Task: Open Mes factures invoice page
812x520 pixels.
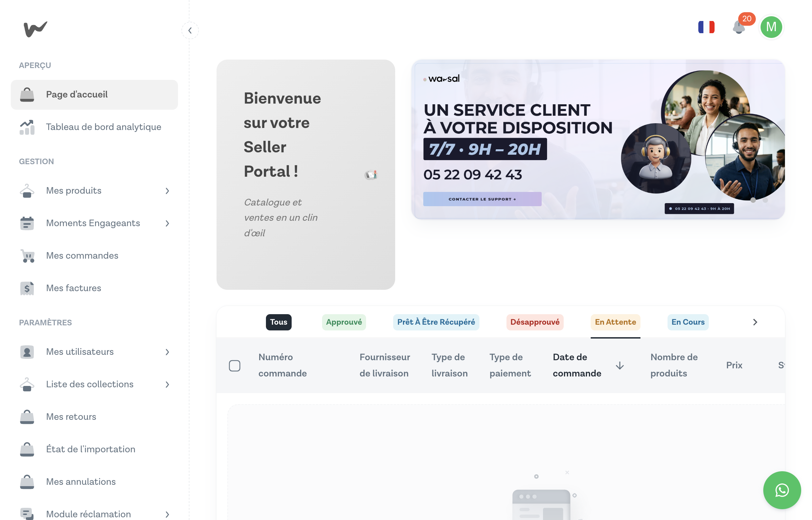Action: pos(73,288)
